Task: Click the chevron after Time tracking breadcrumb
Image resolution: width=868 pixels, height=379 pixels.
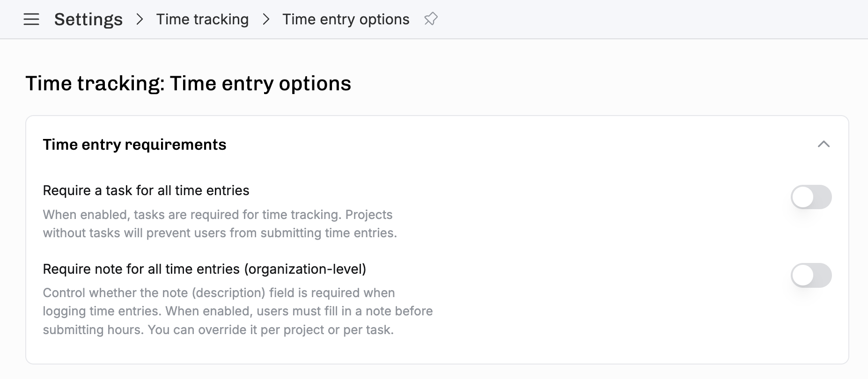Action: click(266, 19)
